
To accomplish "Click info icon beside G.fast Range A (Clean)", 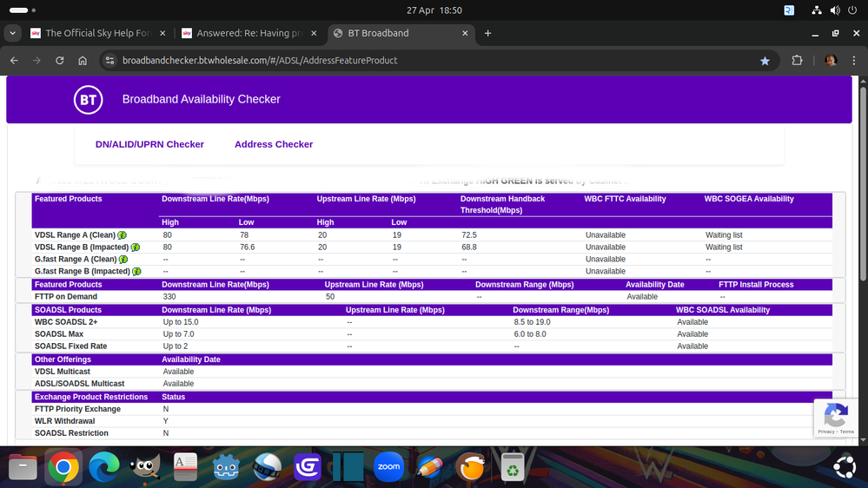I will click(123, 260).
